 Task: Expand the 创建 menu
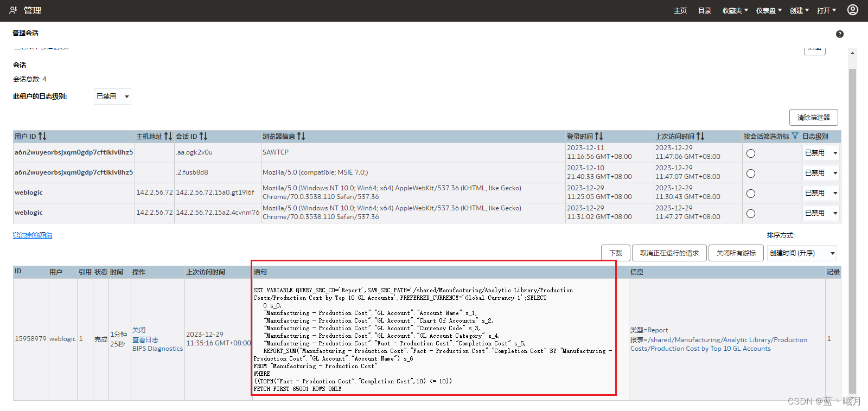[x=799, y=10]
